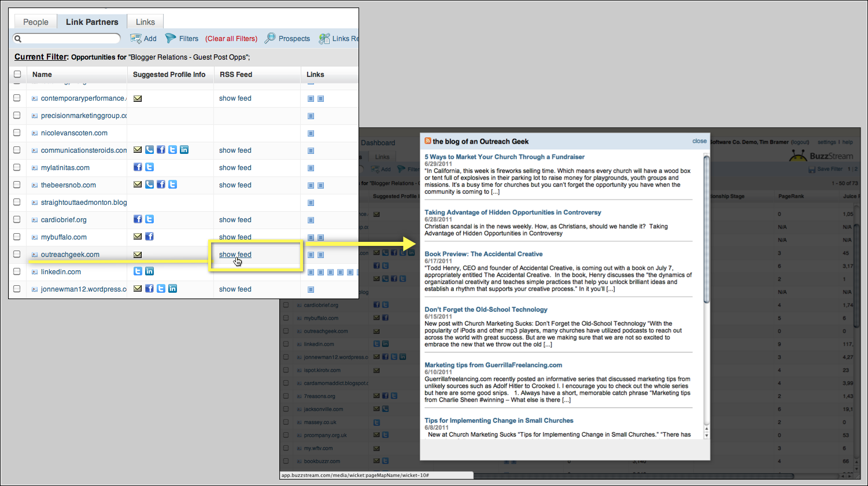Click phone icon in communicationsteroids.com row
The image size is (868, 486).
coord(149,150)
